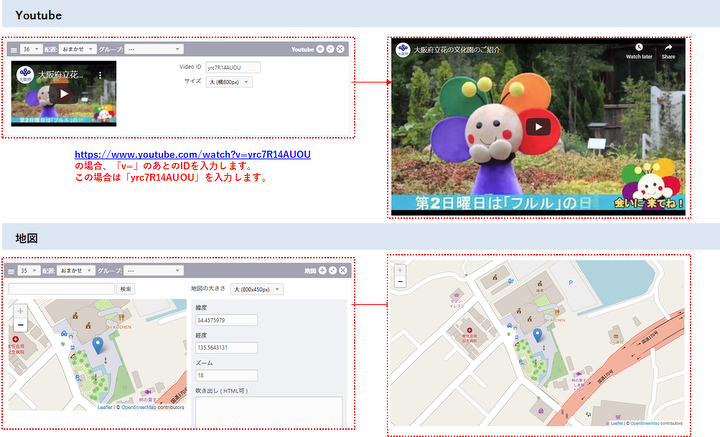Open the サイズ dropdown for video size

[x=227, y=82]
